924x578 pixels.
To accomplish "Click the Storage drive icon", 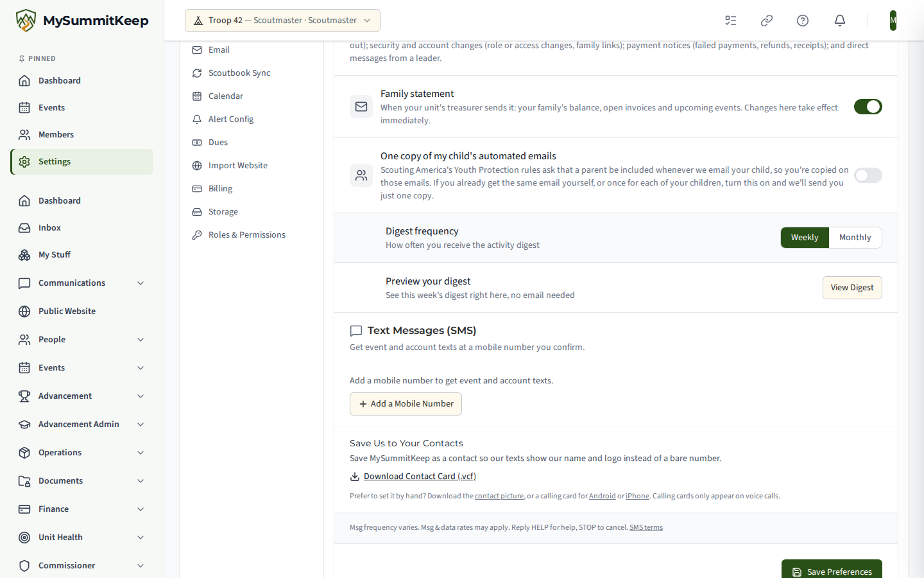I will point(197,212).
